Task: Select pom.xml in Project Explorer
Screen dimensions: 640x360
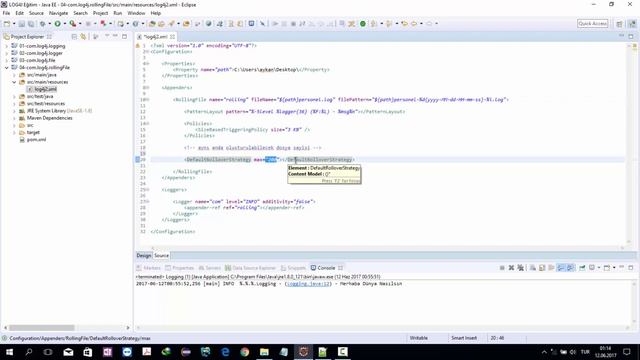Action: (36, 140)
